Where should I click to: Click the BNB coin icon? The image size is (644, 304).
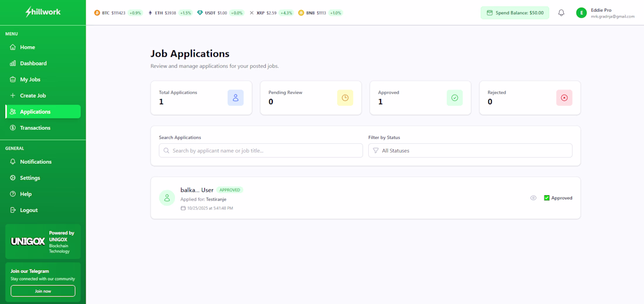301,13
